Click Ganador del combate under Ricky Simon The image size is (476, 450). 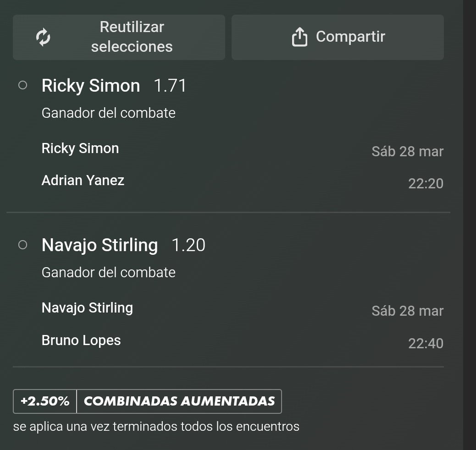[x=108, y=113]
